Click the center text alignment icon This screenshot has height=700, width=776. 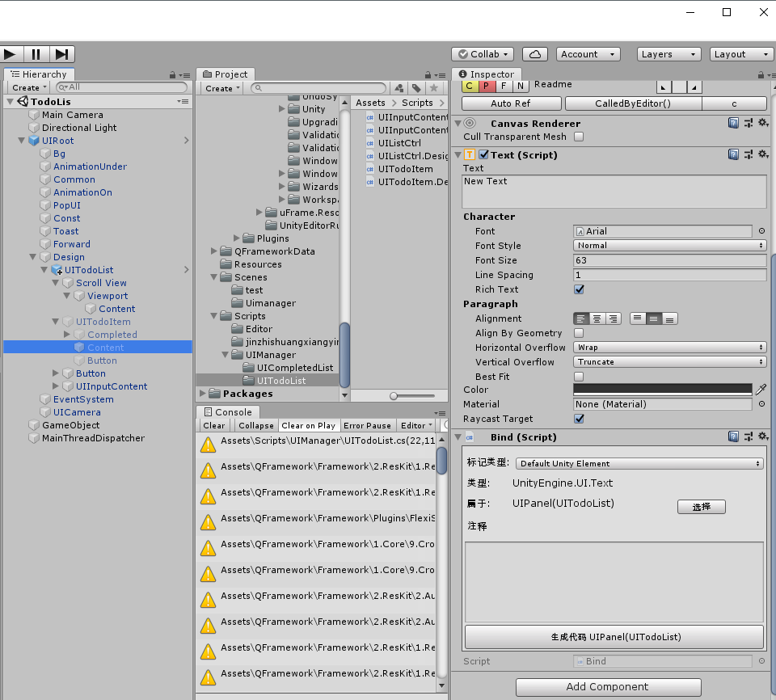click(596, 318)
